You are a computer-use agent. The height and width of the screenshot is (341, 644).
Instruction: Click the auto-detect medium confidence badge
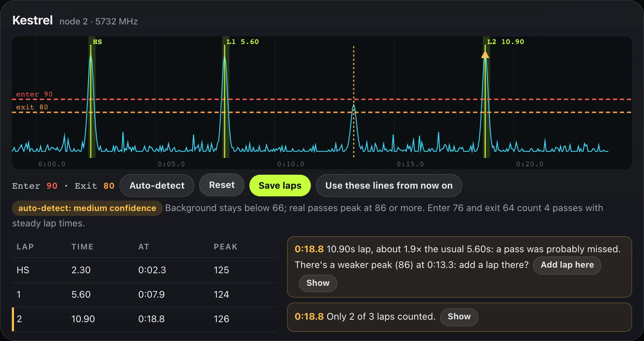coord(87,208)
